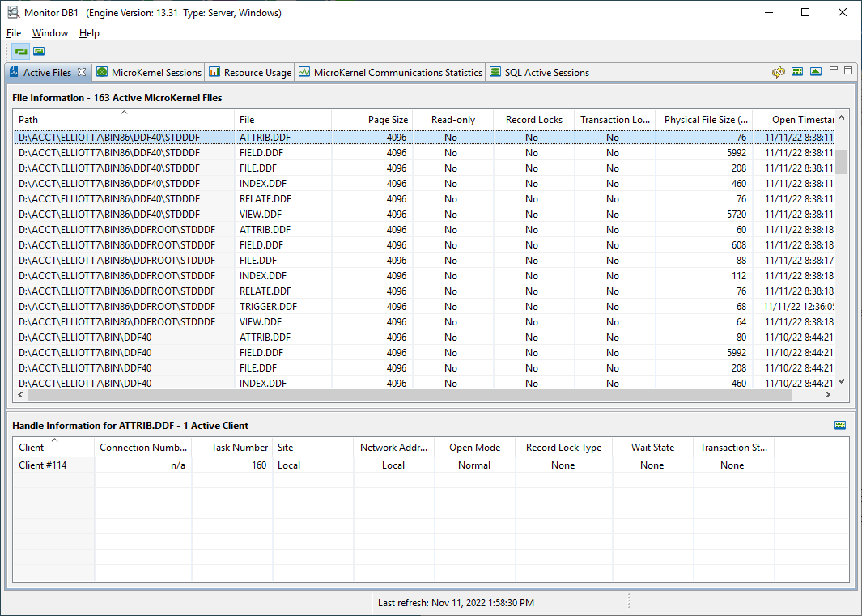This screenshot has height=616, width=862.
Task: Click the horizontal scrollbar right arrow in file list
Action: 828,395
